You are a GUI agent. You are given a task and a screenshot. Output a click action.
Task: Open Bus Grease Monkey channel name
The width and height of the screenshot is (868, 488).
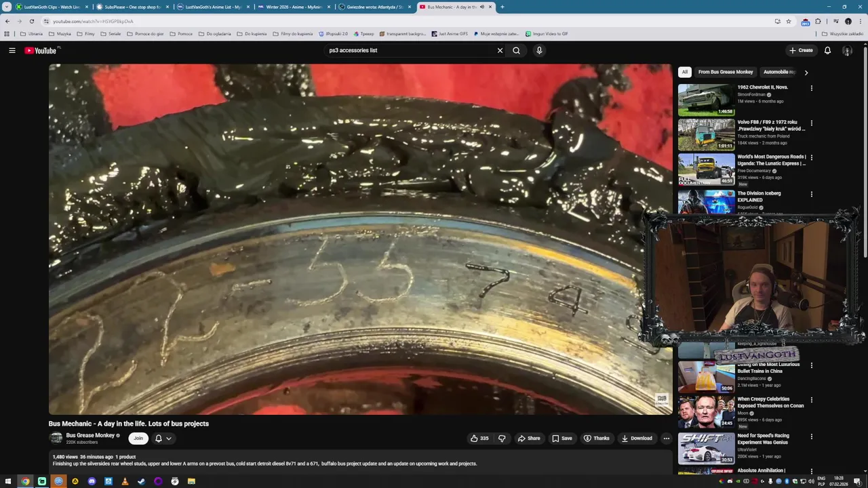pyautogui.click(x=90, y=435)
